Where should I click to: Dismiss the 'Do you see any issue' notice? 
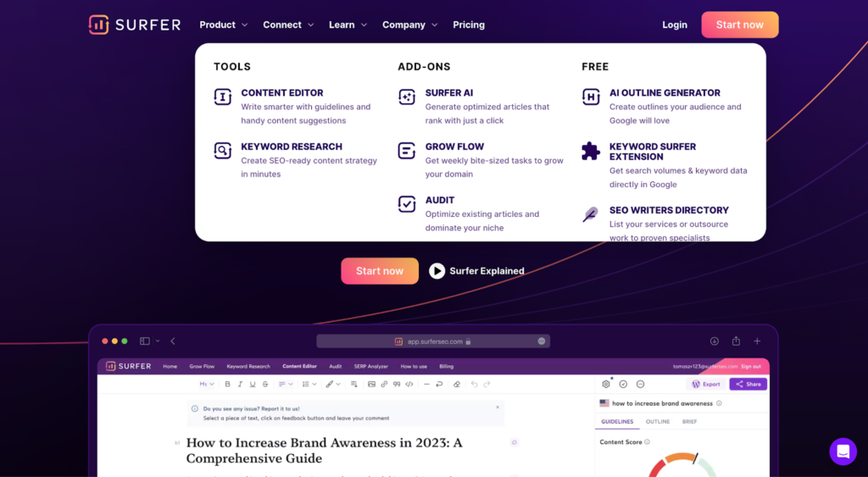[498, 408]
